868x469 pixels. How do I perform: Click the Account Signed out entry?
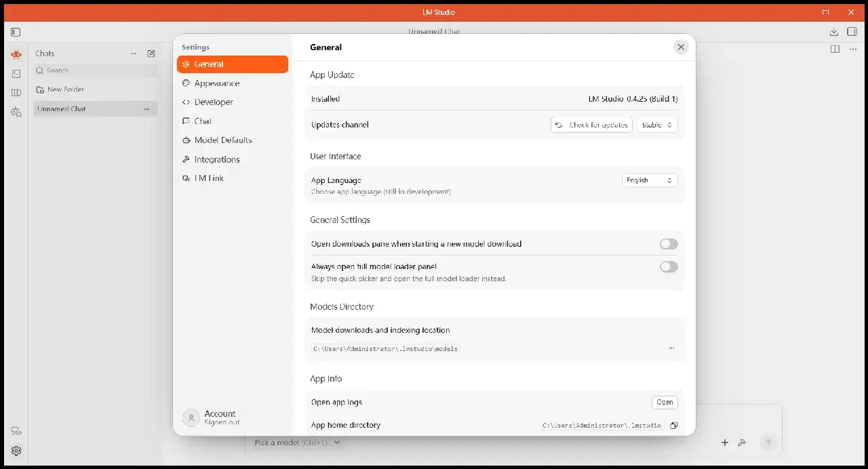point(233,417)
